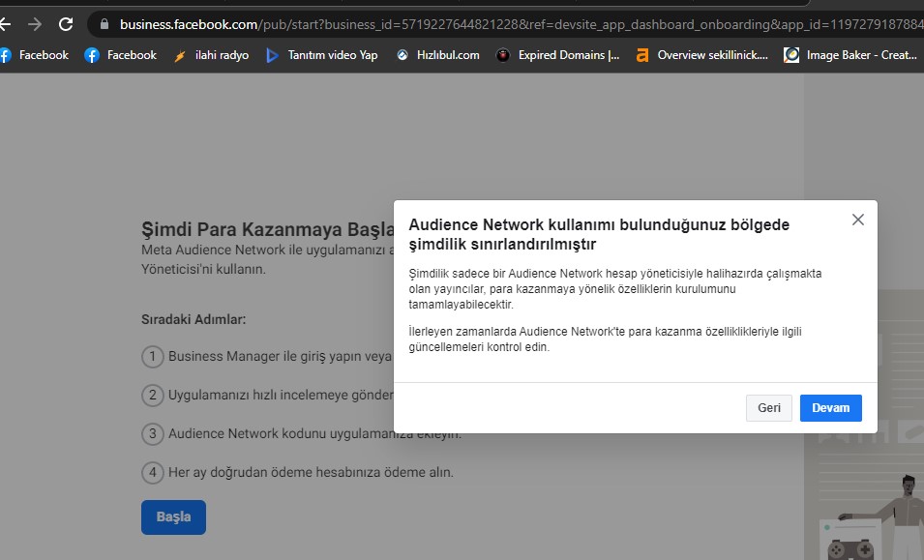924x560 pixels.
Task: Open the ilahi radyo bookmark
Action: point(211,55)
